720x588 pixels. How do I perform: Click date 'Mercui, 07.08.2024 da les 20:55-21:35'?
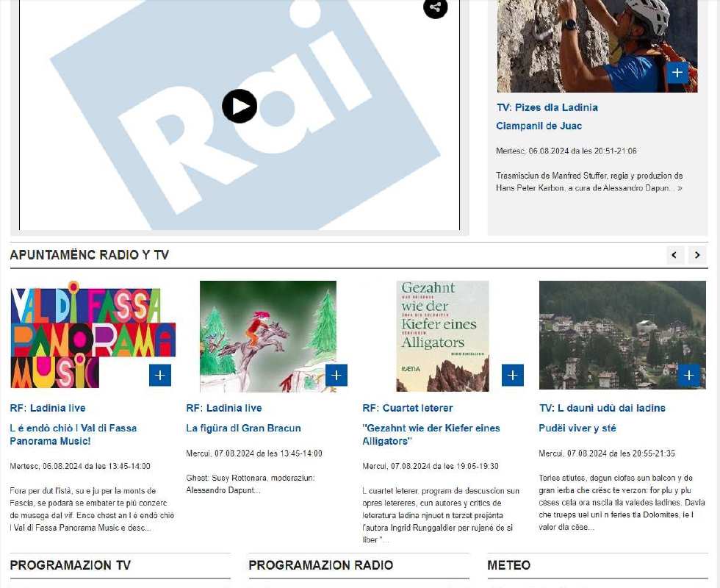(607, 453)
